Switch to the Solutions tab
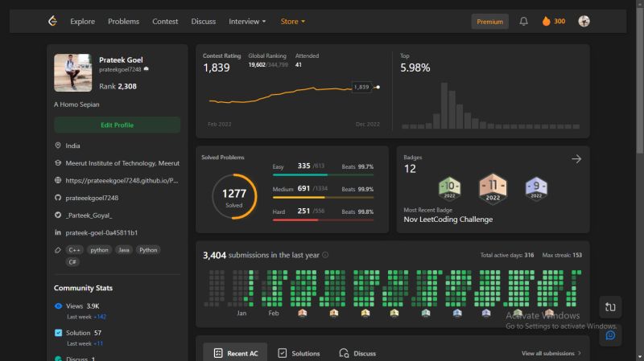Viewport: 644px width, 361px height. click(299, 353)
